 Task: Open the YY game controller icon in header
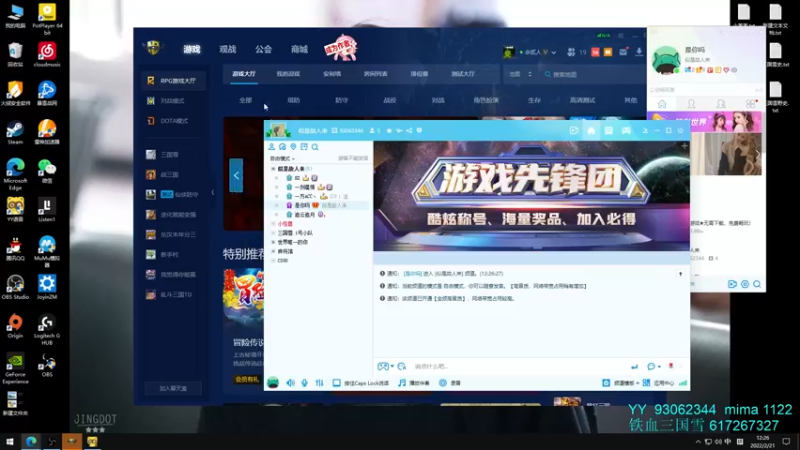click(x=626, y=131)
